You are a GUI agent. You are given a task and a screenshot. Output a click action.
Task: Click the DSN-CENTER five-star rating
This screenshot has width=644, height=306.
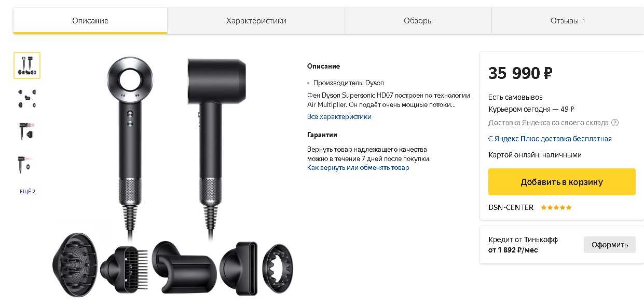click(556, 207)
